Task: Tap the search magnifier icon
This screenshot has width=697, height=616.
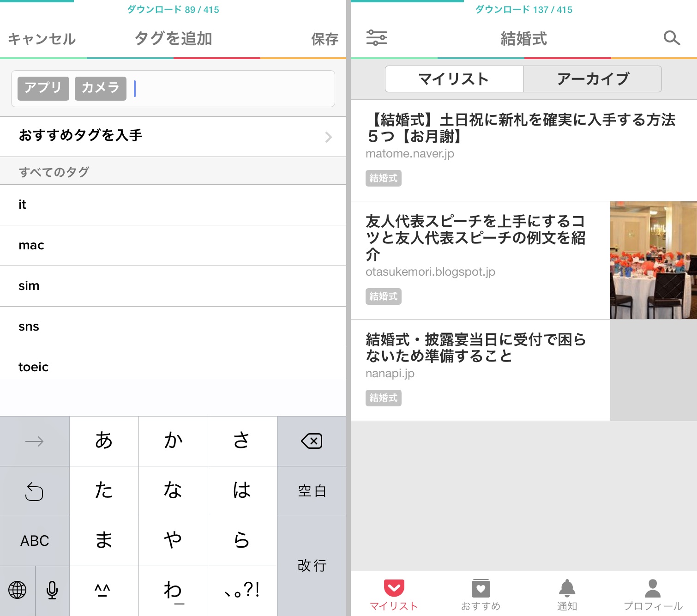Action: (x=672, y=38)
